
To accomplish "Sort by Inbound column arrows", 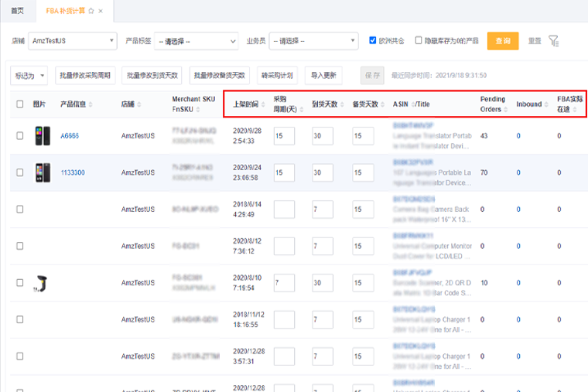I will pyautogui.click(x=547, y=104).
